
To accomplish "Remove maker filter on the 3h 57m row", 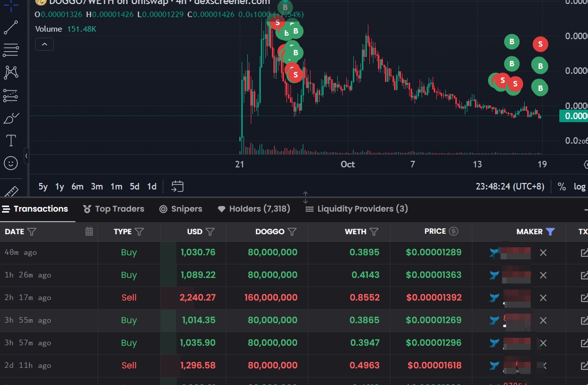I will coord(543,343).
